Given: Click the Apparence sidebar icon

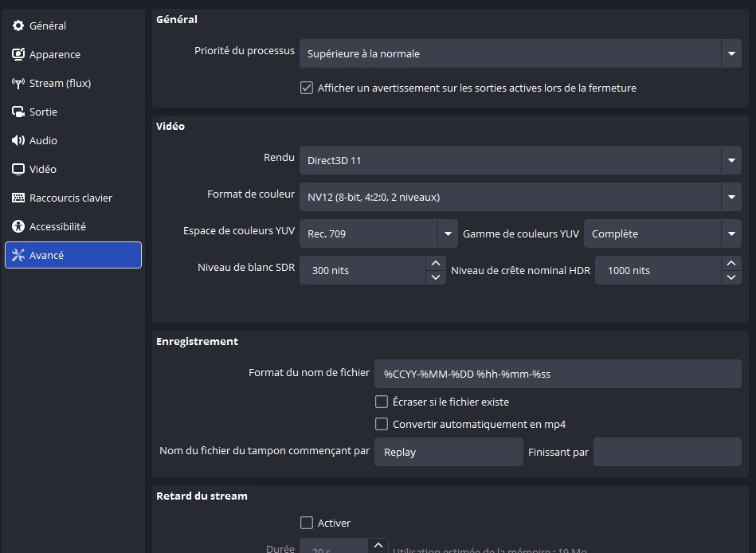Looking at the screenshot, I should click(18, 55).
